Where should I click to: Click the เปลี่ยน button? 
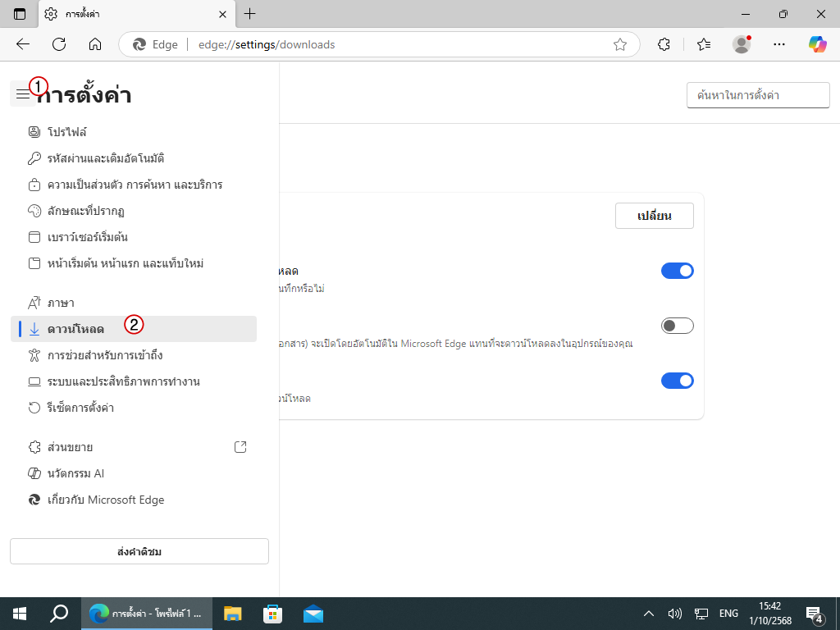pyautogui.click(x=654, y=216)
